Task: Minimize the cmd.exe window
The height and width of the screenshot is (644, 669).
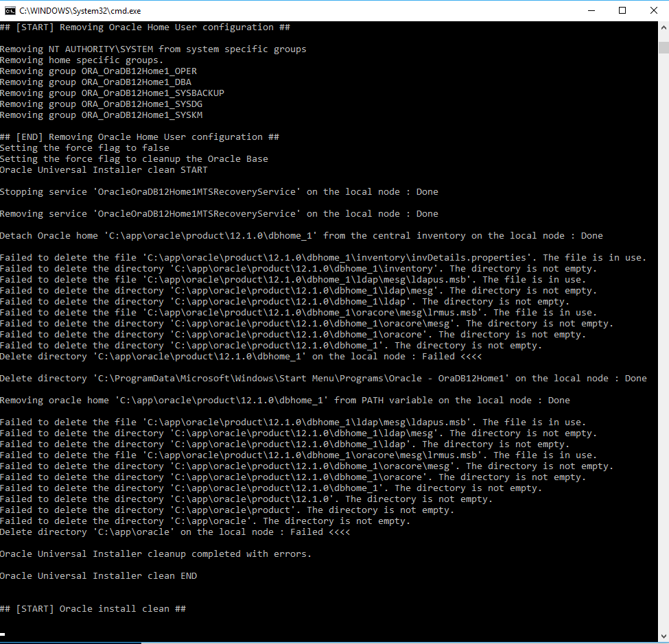Action: tap(591, 11)
